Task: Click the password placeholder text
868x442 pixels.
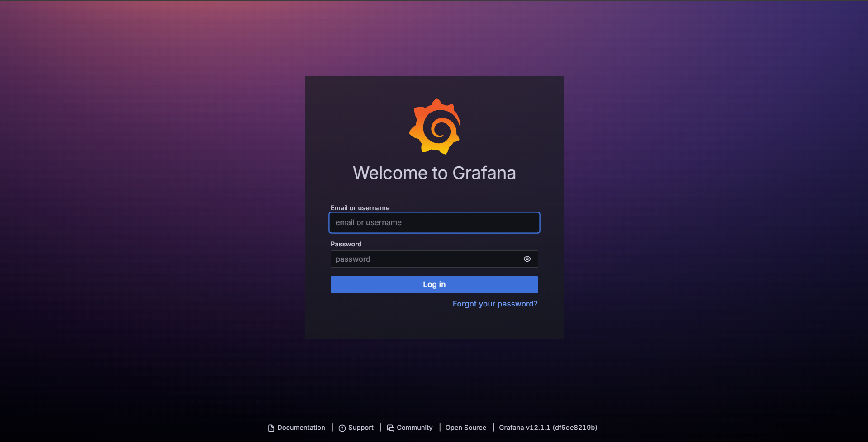Action: pos(353,259)
